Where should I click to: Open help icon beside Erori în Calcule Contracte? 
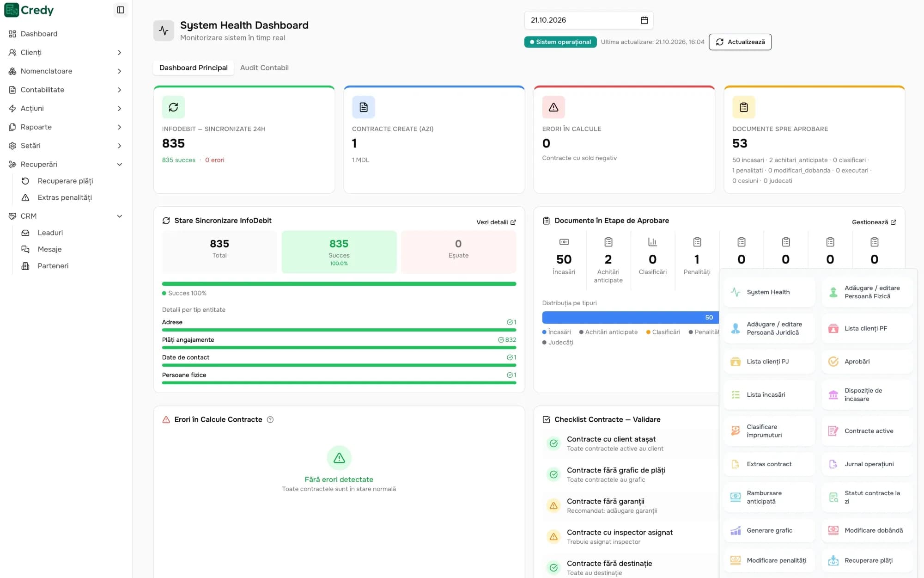click(x=270, y=419)
